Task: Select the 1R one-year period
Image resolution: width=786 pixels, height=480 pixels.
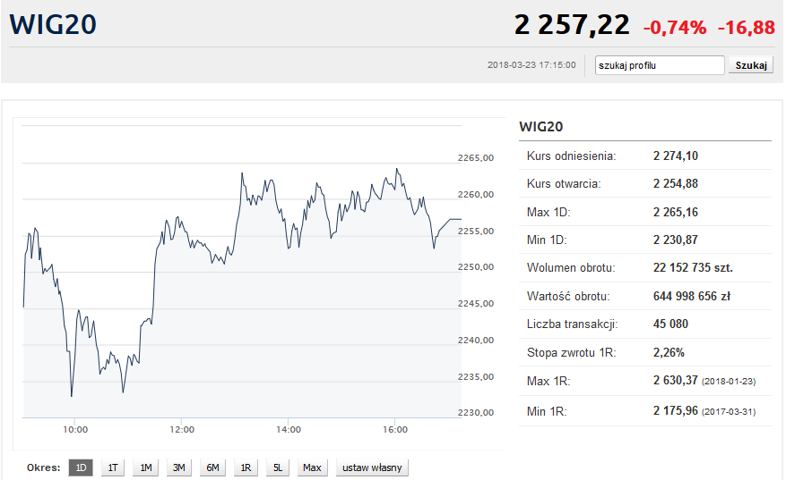Action: point(246,468)
